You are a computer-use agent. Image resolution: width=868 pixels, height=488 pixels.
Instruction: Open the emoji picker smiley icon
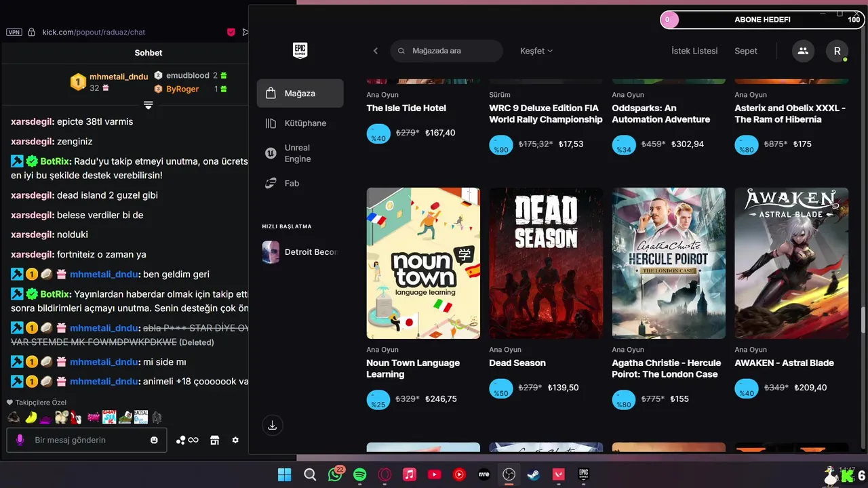154,440
